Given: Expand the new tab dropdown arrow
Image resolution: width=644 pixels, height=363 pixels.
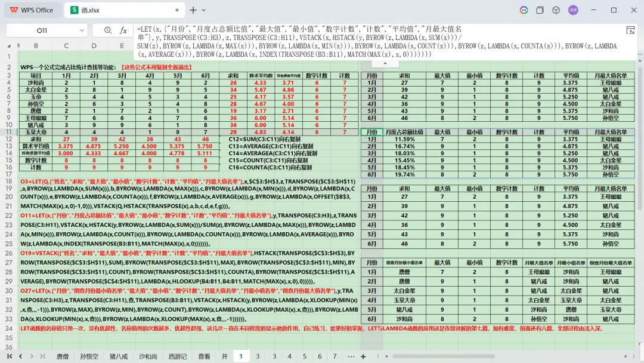Looking at the screenshot, I should coord(203,10).
